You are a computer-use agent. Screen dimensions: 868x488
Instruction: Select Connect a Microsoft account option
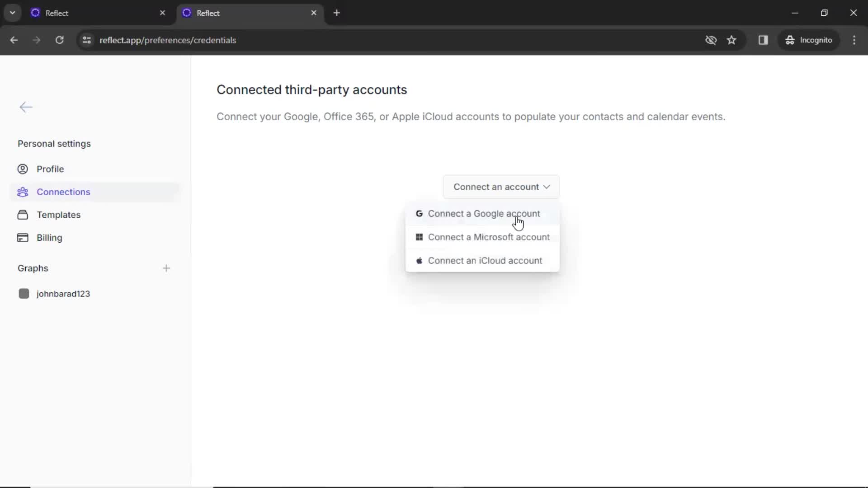tap(489, 237)
